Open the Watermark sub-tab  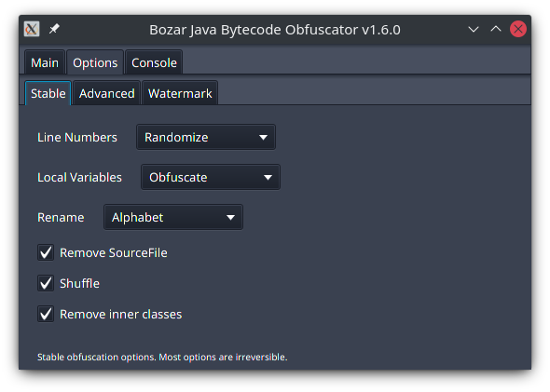pos(180,93)
